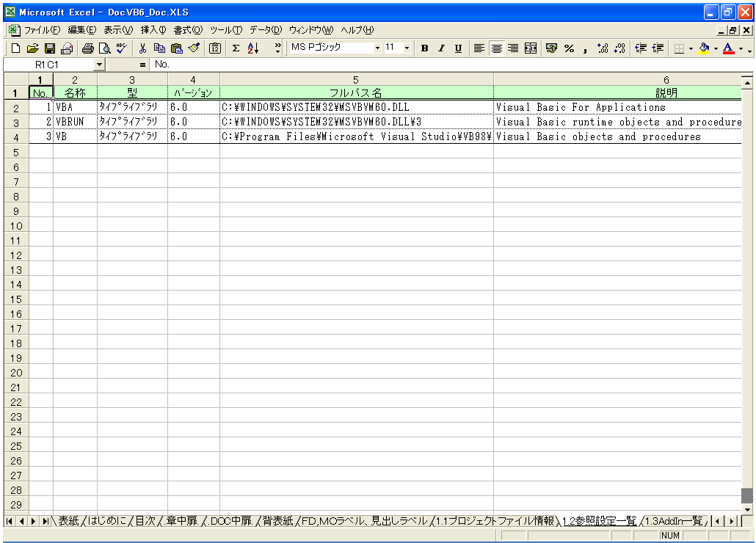Expand more standard toolbar buttons chevron
Screen dimensions: 756x543
click(x=277, y=48)
